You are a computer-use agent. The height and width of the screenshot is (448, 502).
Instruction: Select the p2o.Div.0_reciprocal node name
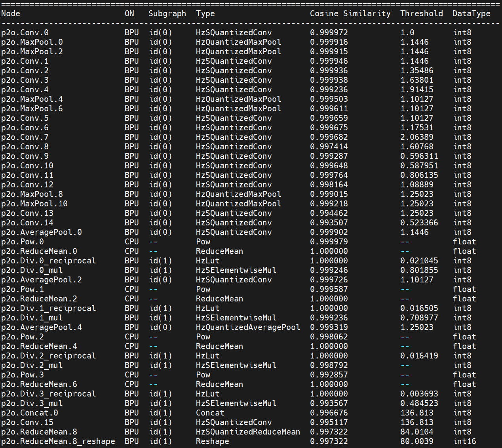click(49, 261)
